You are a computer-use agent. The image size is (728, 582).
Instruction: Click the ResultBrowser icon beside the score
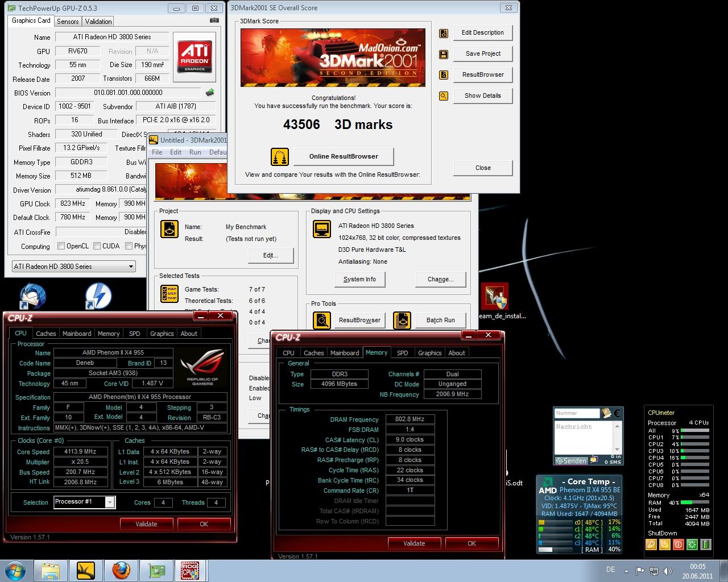(444, 75)
